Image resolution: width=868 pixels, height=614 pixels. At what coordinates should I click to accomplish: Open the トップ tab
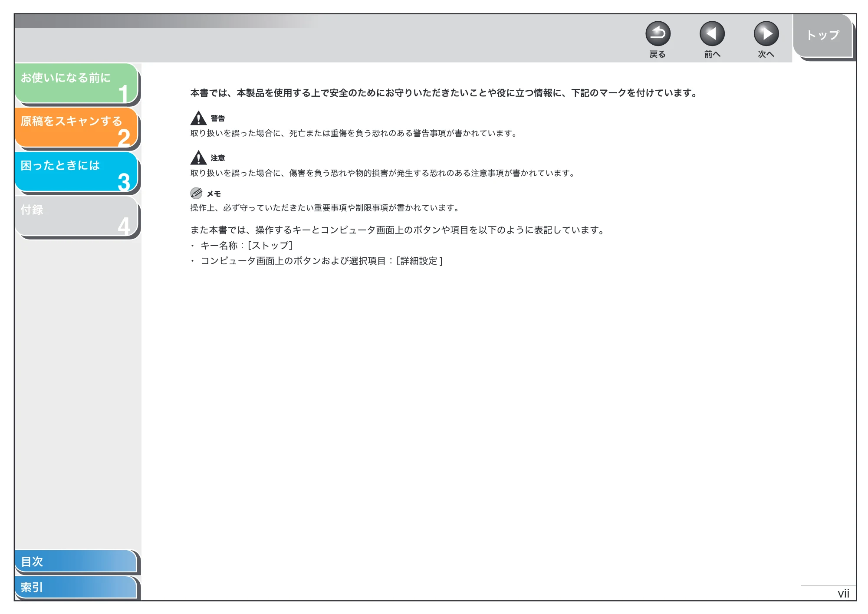(823, 36)
